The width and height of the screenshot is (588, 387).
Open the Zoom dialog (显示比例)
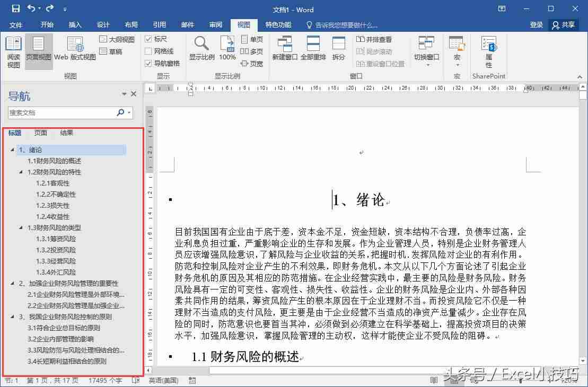[x=202, y=48]
